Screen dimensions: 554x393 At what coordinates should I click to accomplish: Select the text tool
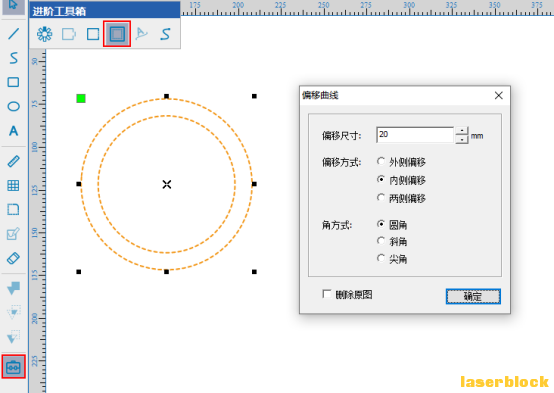click(13, 131)
